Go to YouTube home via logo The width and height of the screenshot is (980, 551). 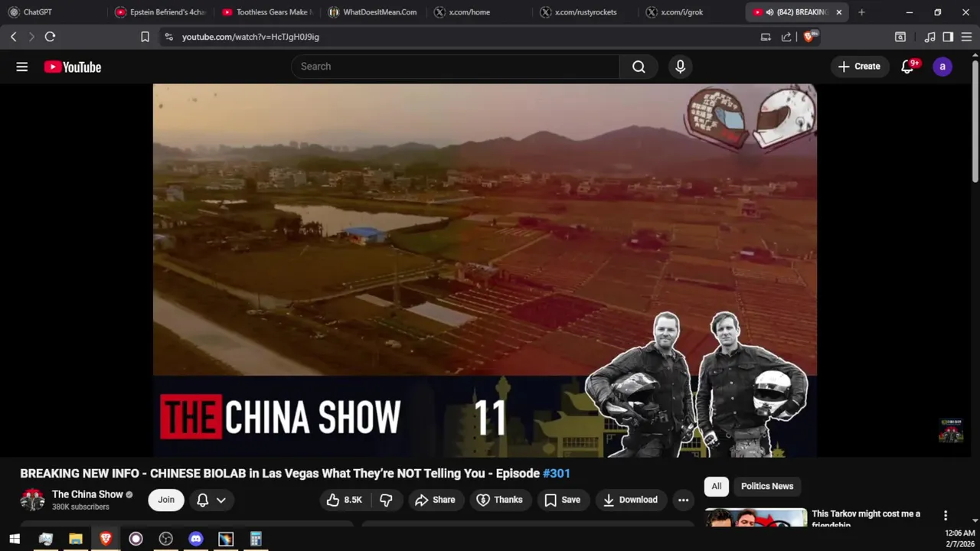pyautogui.click(x=73, y=67)
